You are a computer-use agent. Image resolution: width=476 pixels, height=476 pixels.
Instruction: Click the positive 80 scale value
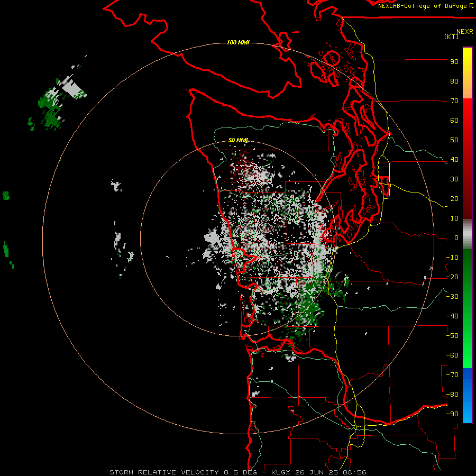[x=454, y=81]
